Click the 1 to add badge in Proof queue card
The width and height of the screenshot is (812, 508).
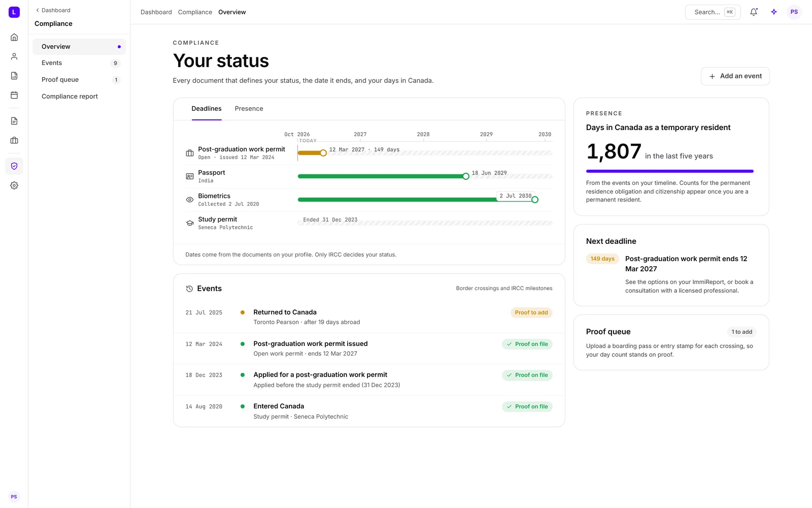tap(742, 332)
